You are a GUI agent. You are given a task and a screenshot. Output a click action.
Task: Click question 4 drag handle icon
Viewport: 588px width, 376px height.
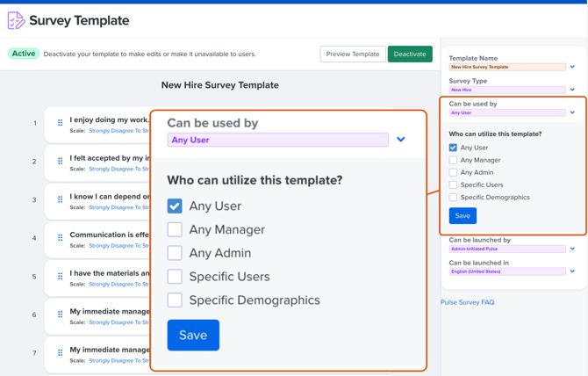pos(61,238)
